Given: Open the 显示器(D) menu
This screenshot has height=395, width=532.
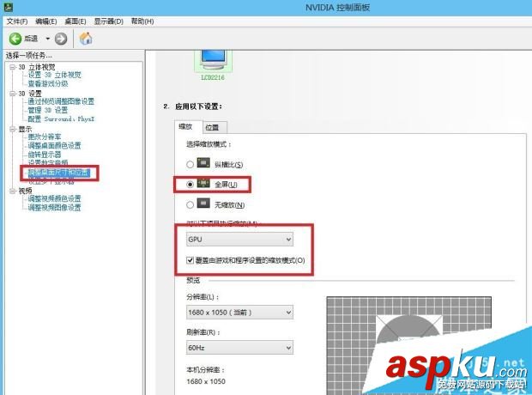Looking at the screenshot, I should click(109, 21).
